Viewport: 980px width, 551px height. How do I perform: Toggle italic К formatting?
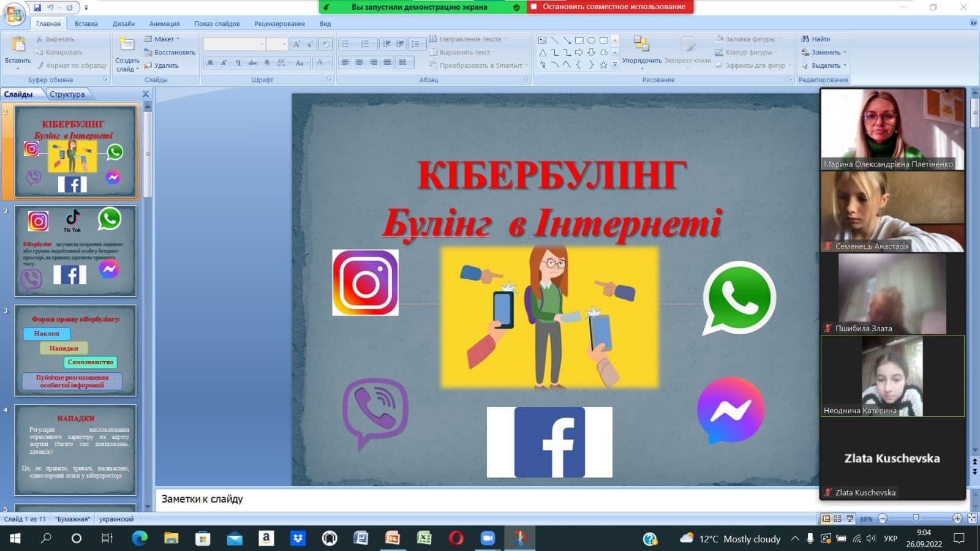pos(224,62)
